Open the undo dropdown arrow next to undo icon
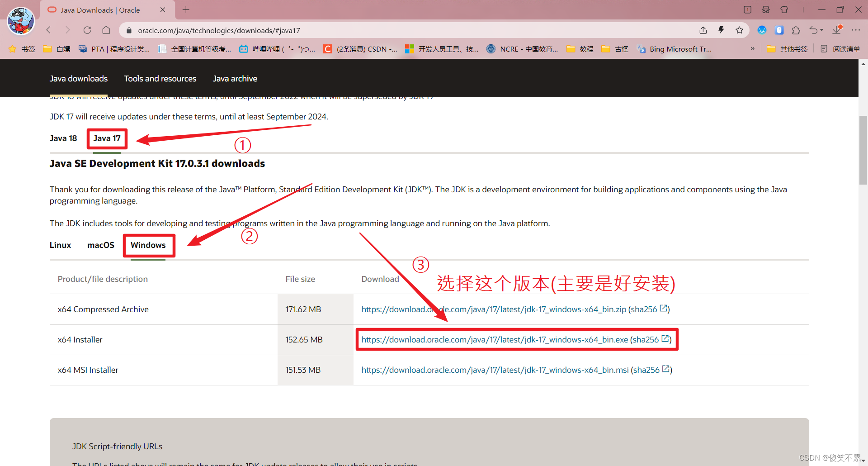Image resolution: width=868 pixels, height=466 pixels. coord(822,30)
